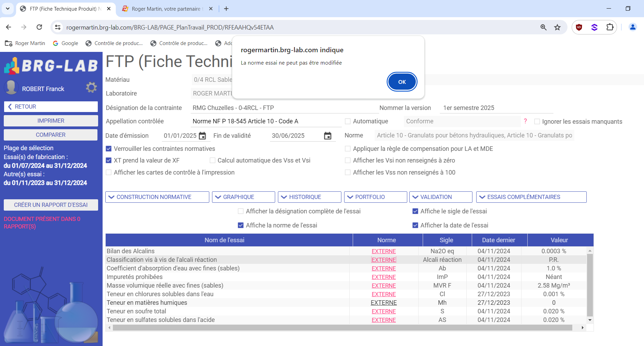The image size is (644, 346).
Task: Open the Fin de validité calendar picker
Action: click(x=328, y=136)
